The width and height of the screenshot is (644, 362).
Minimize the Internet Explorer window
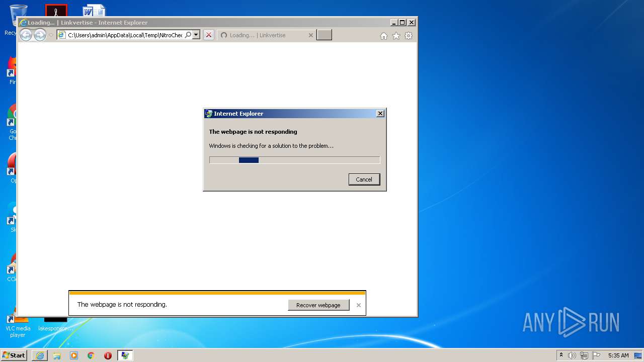click(x=393, y=23)
